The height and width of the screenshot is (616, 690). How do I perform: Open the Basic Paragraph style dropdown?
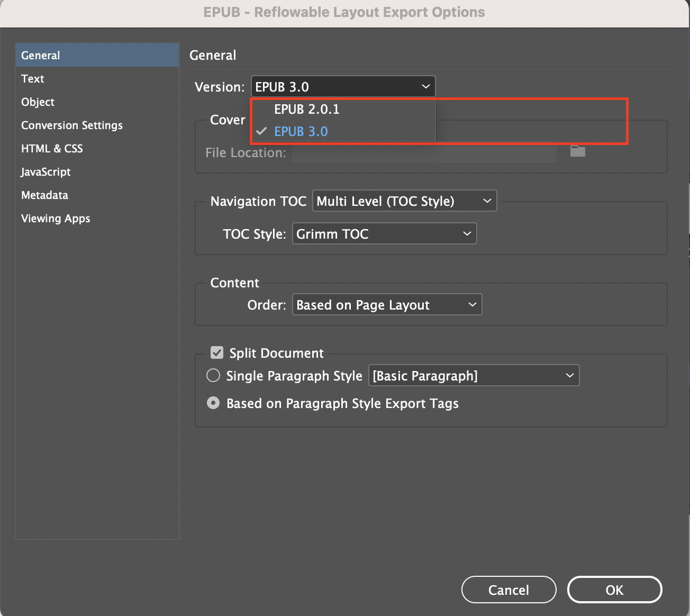point(473,375)
